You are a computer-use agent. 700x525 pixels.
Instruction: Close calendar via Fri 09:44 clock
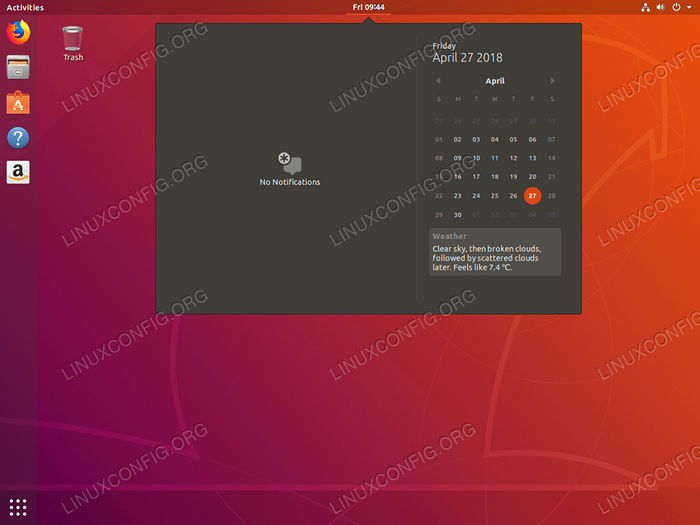pyautogui.click(x=368, y=7)
